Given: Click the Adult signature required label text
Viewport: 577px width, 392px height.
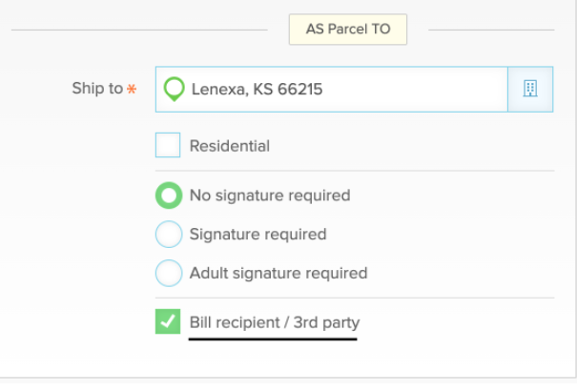Looking at the screenshot, I should pos(278,274).
